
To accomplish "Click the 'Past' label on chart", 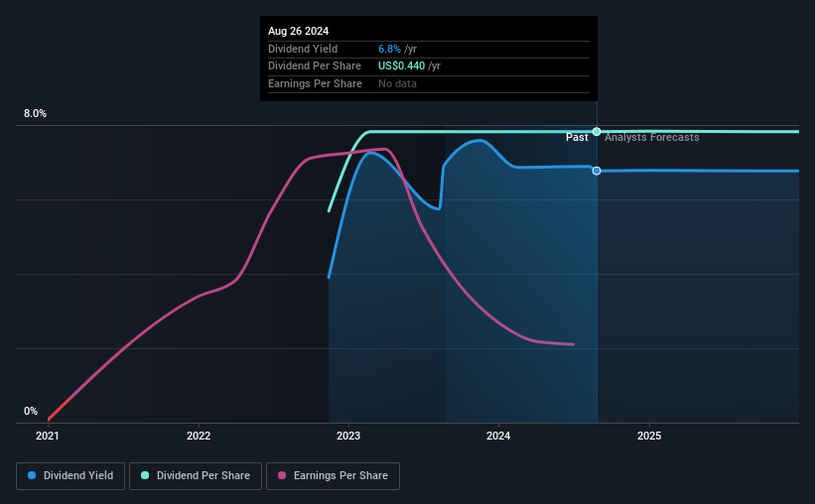I will click(x=577, y=137).
